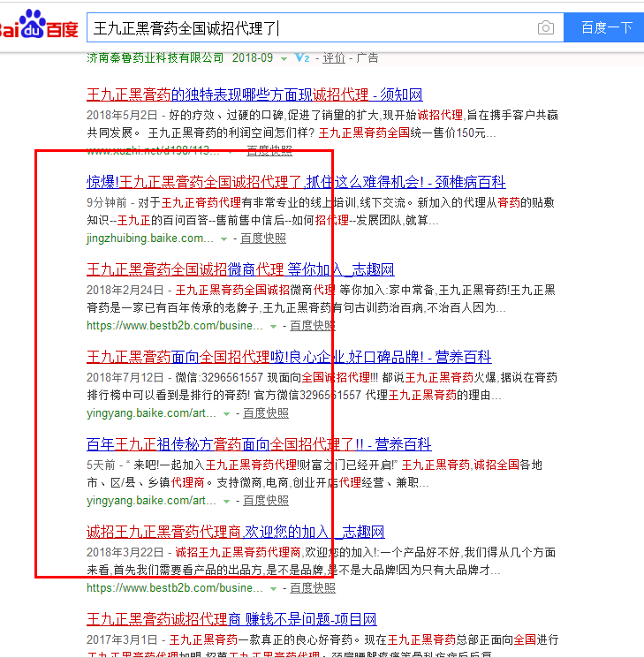The height and width of the screenshot is (658, 644).
Task: Click jingzhuibing.baike.com green URL
Action: (x=150, y=238)
